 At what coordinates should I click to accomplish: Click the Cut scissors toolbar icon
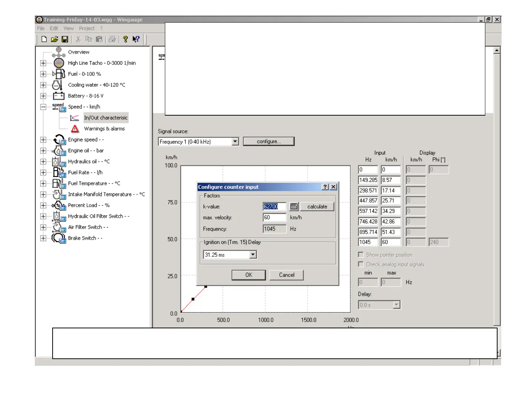click(78, 39)
